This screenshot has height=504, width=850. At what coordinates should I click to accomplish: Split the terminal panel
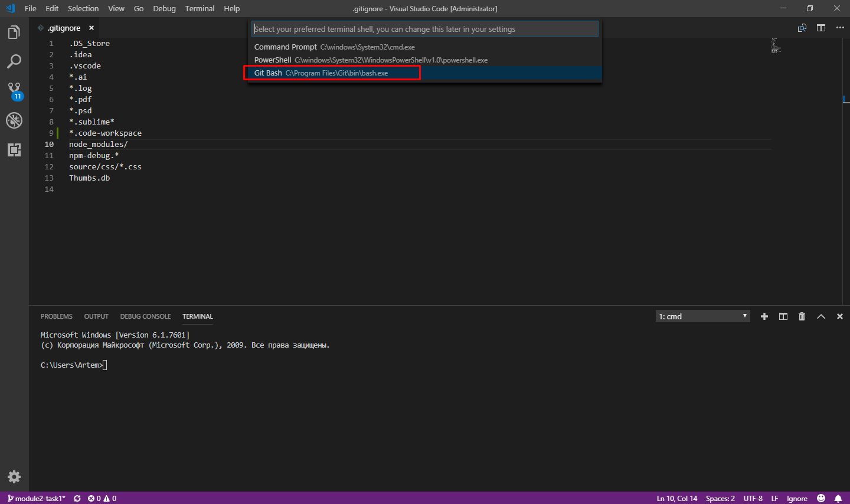pos(783,316)
